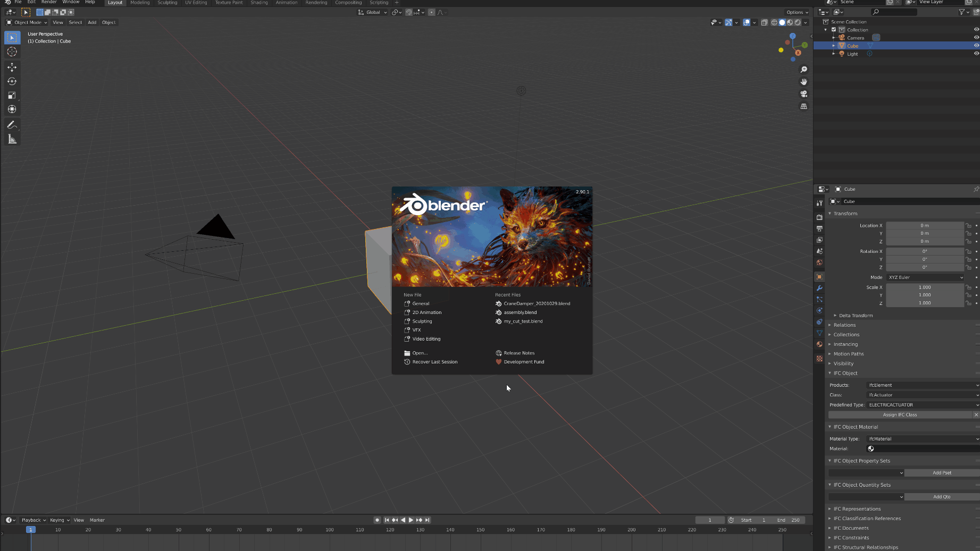
Task: Click the current frame marker 1
Action: tap(31, 530)
